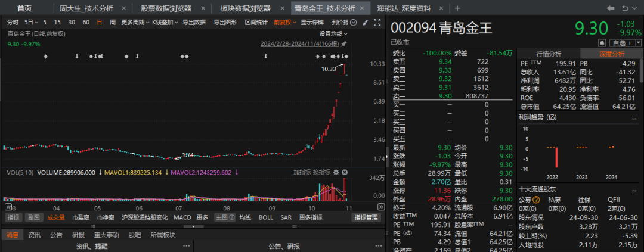Click 换指标 in the volume panel
The height and width of the screenshot is (252, 644).
(x=321, y=172)
